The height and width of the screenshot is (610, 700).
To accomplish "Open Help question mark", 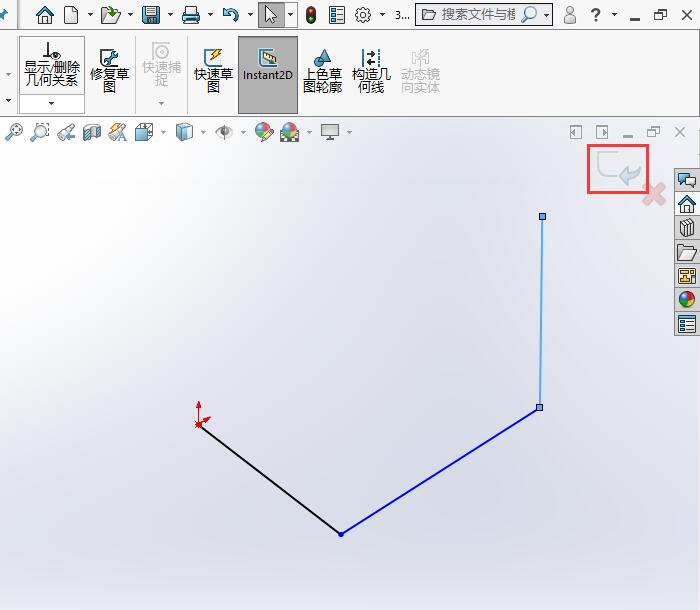I will (x=596, y=15).
